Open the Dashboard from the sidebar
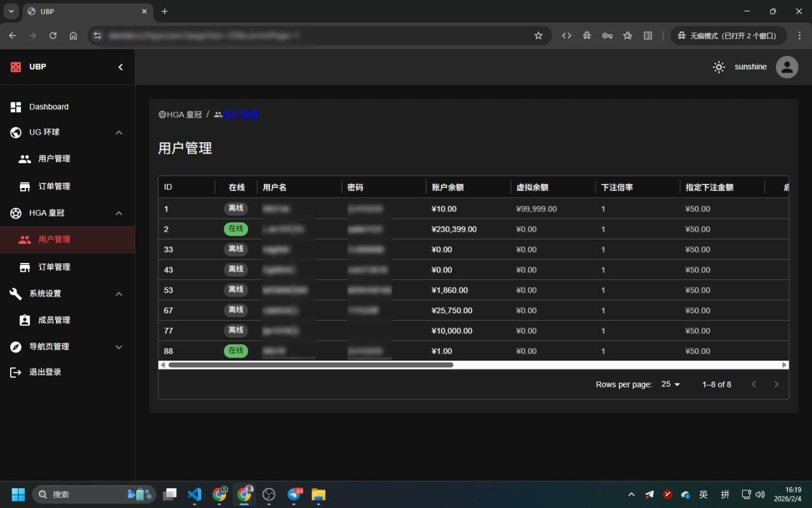 tap(48, 107)
